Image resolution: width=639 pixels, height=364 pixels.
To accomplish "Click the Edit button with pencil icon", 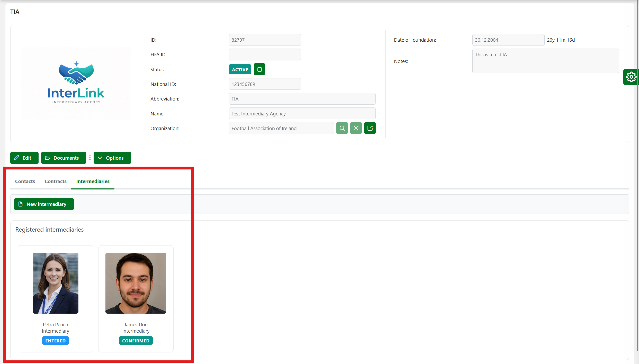I will [x=24, y=158].
